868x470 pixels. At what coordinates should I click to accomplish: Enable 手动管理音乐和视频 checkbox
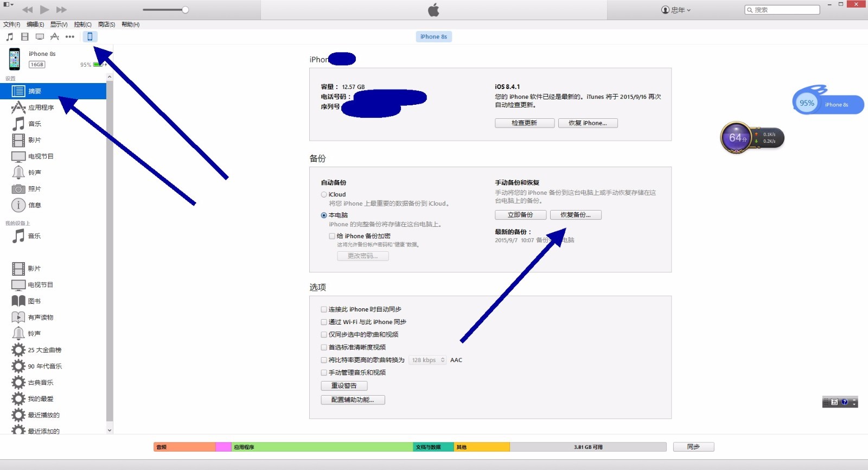click(324, 373)
